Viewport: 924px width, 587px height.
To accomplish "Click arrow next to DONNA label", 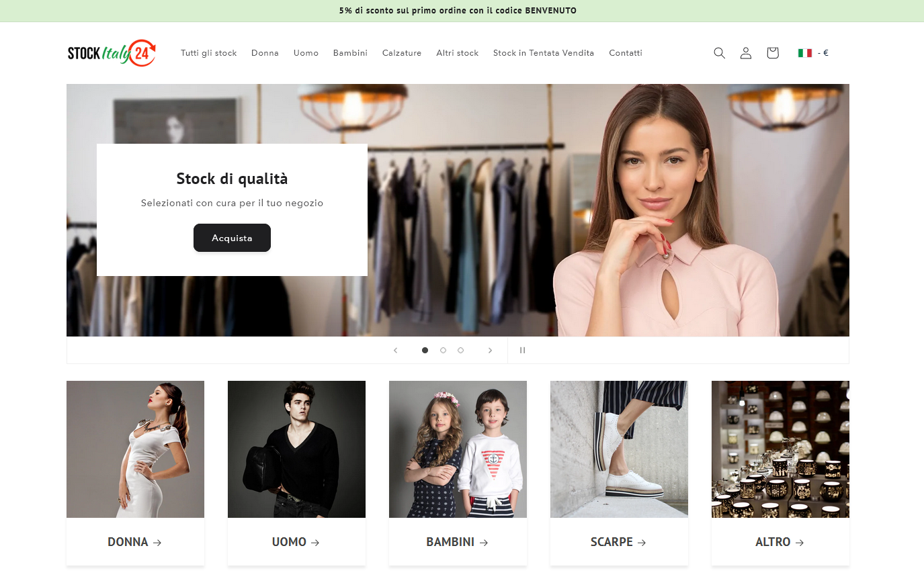I will coord(157,543).
